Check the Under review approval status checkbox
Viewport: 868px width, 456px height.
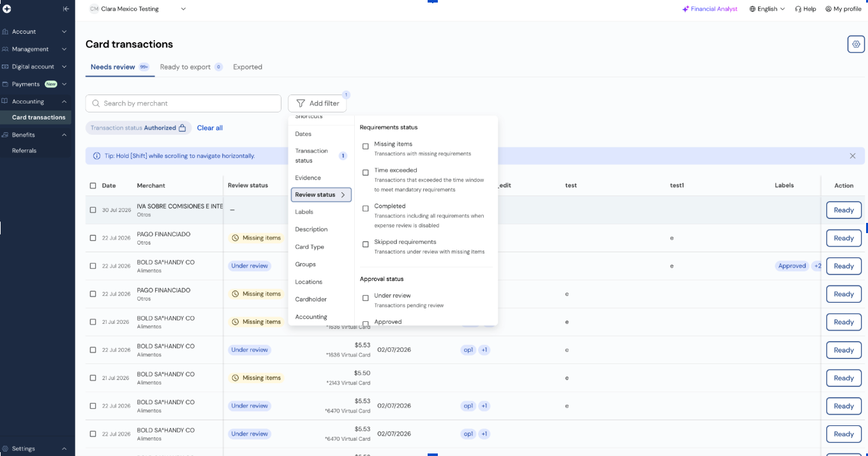click(366, 298)
